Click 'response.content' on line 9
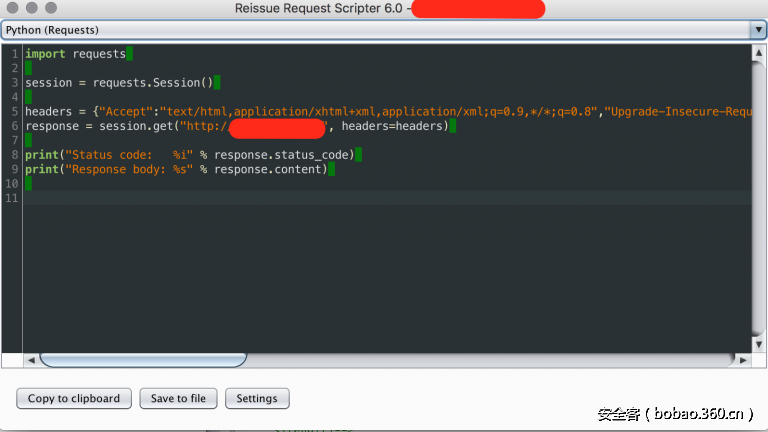Viewport: 768px width, 432px height. coord(267,169)
